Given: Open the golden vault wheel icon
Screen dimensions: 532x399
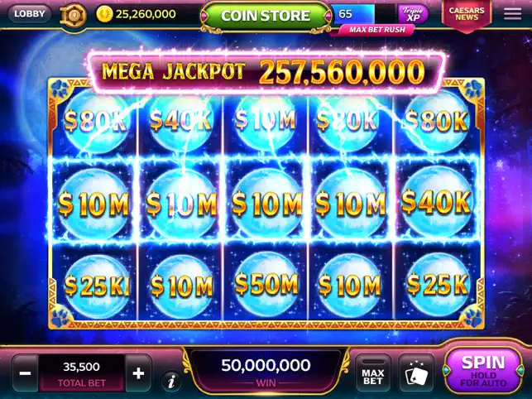Looking at the screenshot, I should (x=73, y=16).
